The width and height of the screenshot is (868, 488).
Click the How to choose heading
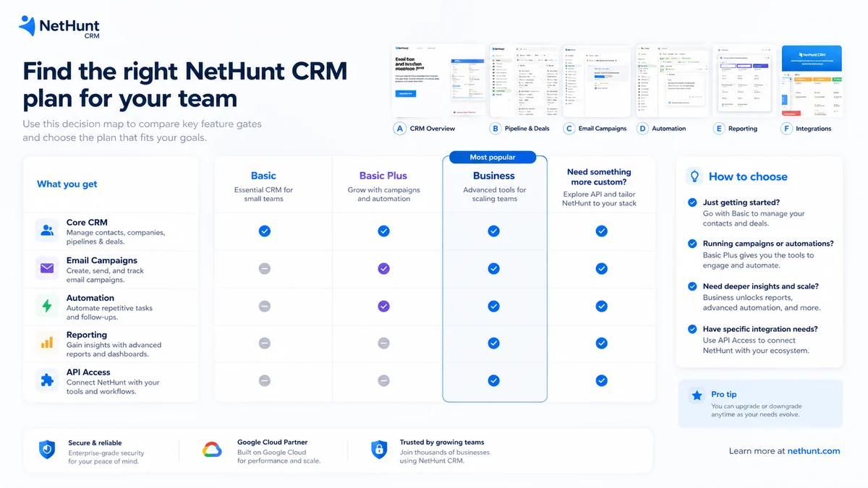click(748, 176)
